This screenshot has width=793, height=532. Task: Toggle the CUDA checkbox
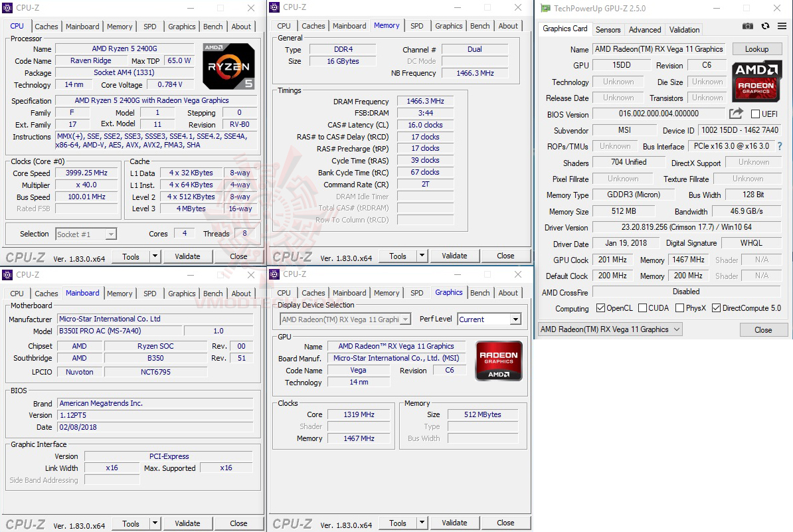click(643, 308)
